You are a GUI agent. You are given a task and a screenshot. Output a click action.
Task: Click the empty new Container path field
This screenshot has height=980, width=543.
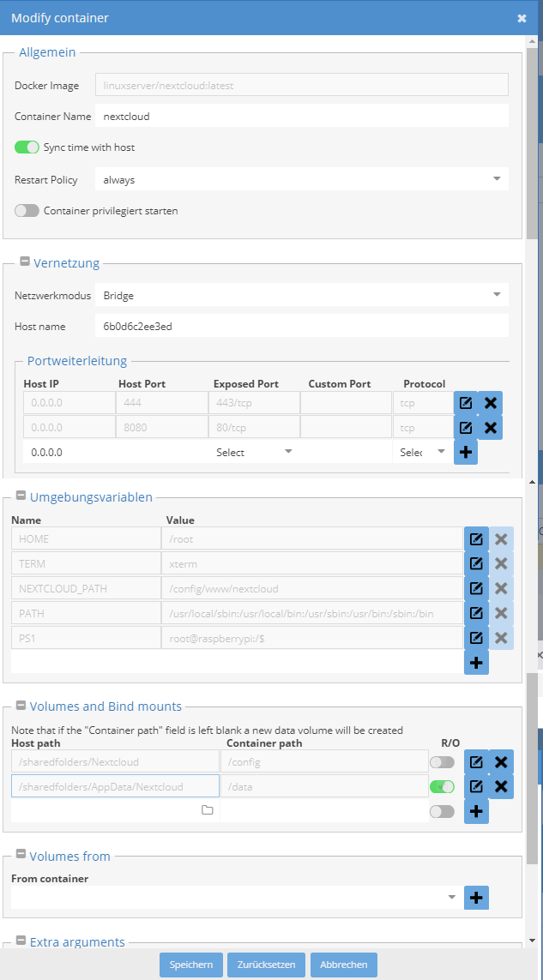click(324, 810)
